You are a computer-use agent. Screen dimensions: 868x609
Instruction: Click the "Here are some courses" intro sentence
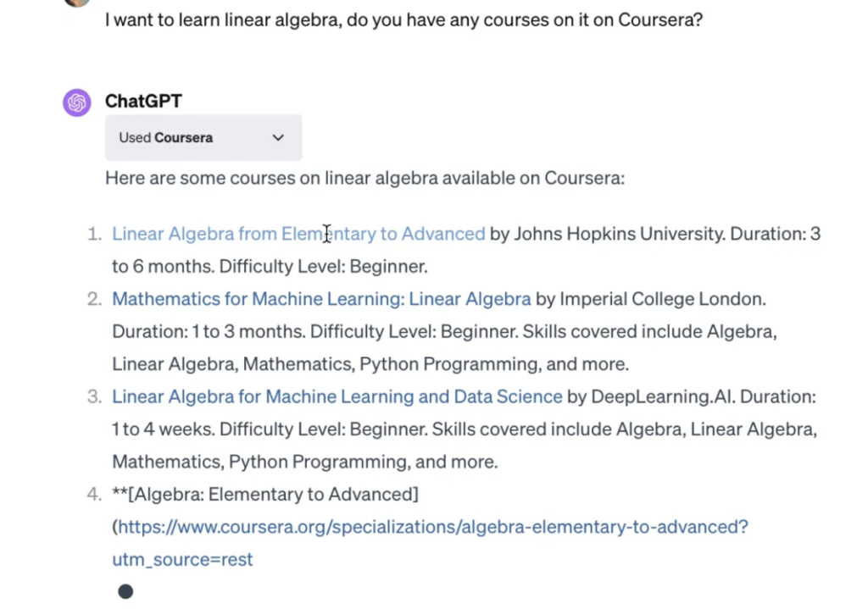coord(364,178)
